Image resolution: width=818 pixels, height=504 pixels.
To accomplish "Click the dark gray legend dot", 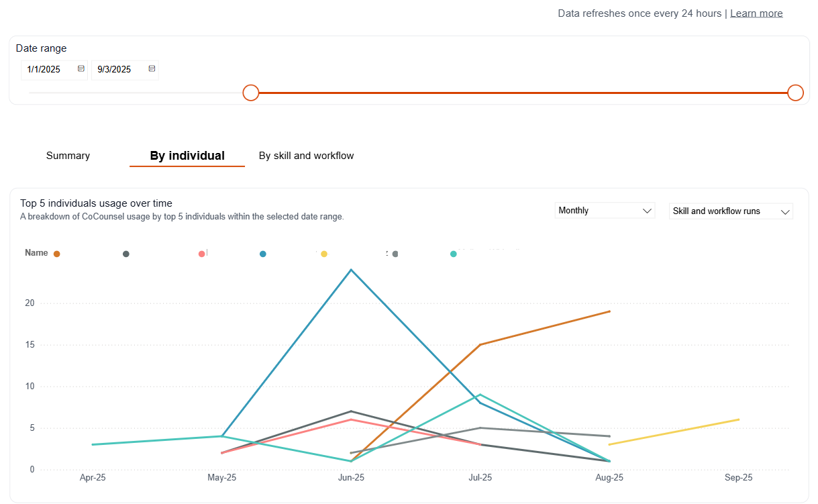I will pyautogui.click(x=126, y=254).
